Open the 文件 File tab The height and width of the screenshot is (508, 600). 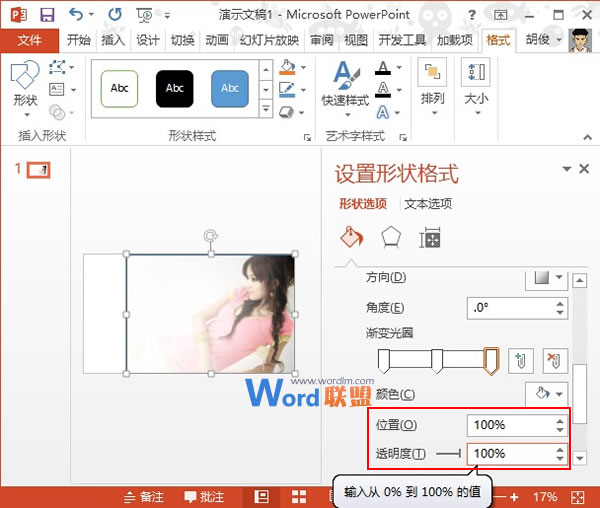click(29, 40)
